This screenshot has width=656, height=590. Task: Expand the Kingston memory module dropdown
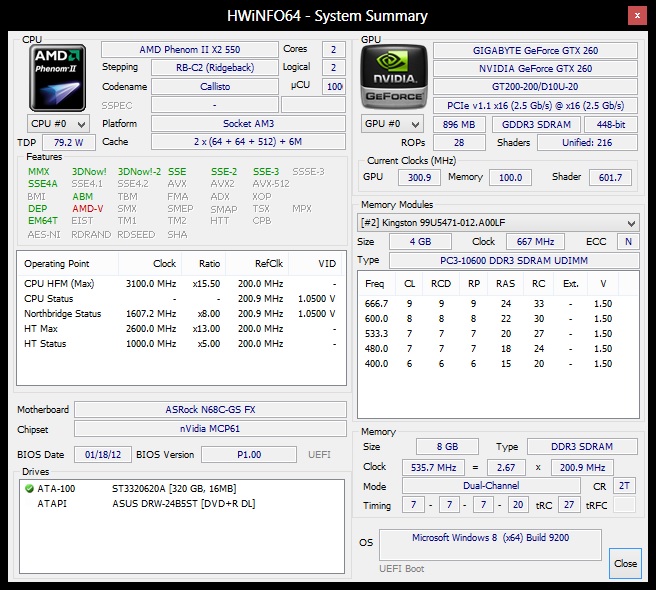point(498,223)
